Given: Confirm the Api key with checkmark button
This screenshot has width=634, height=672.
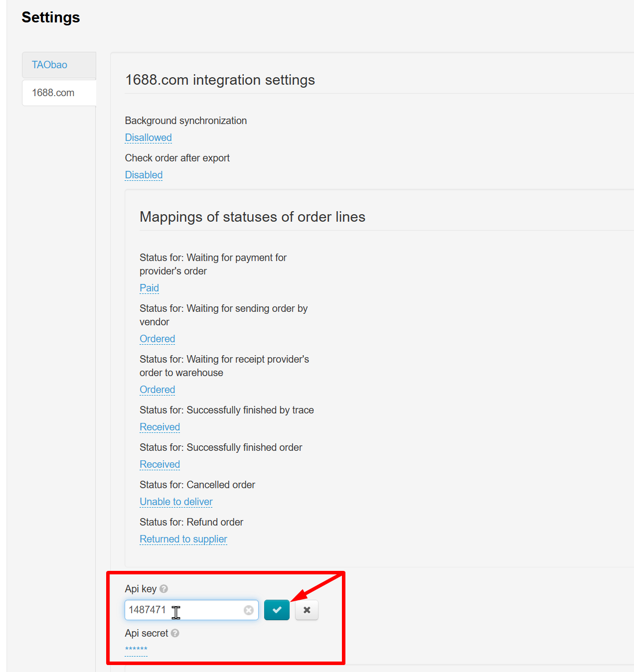Looking at the screenshot, I should point(277,610).
